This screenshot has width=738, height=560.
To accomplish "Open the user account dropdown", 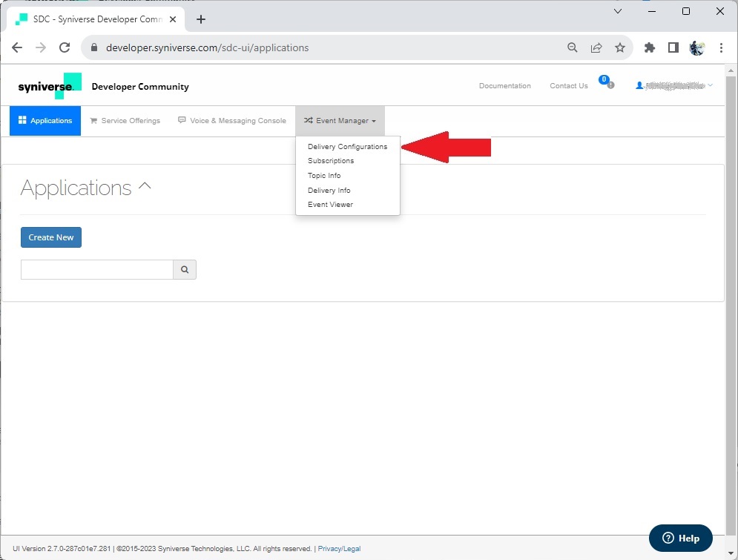I will 674,85.
